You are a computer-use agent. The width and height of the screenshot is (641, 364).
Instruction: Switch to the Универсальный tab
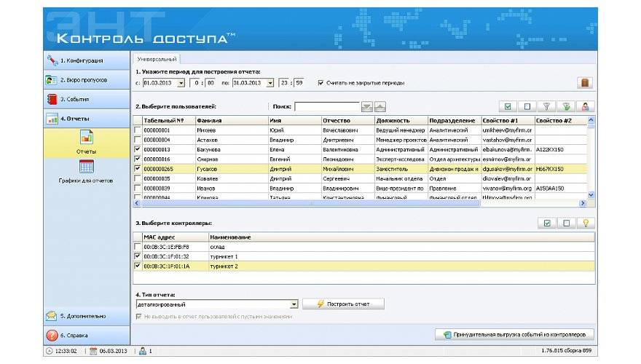click(x=157, y=59)
